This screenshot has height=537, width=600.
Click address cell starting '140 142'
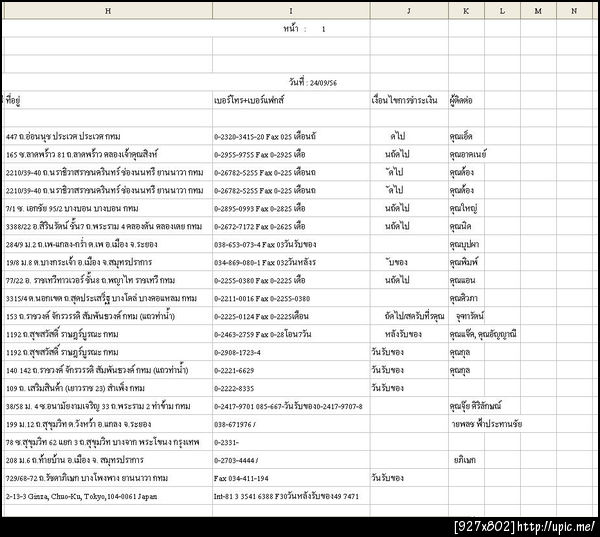[x=108, y=370]
